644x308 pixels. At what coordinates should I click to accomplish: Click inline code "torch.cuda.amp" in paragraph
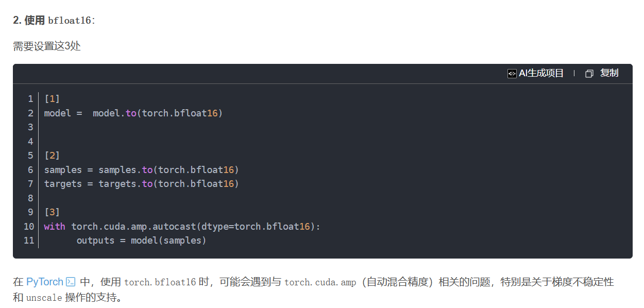pos(320,282)
